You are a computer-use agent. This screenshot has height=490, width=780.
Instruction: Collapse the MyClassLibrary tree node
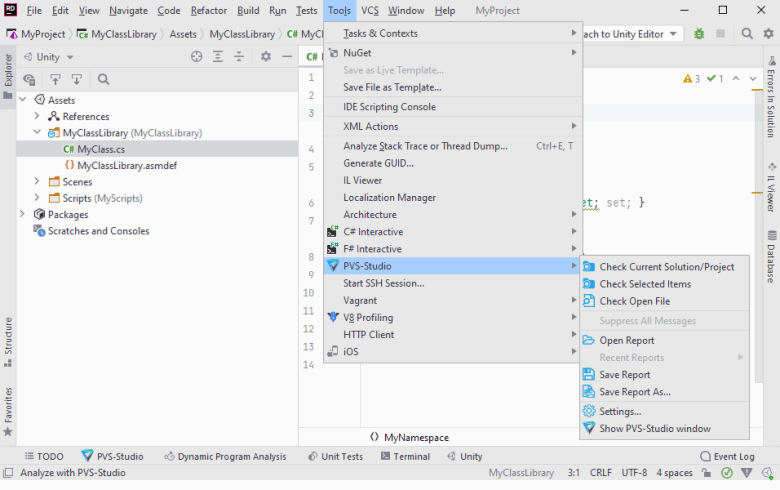[38, 133]
